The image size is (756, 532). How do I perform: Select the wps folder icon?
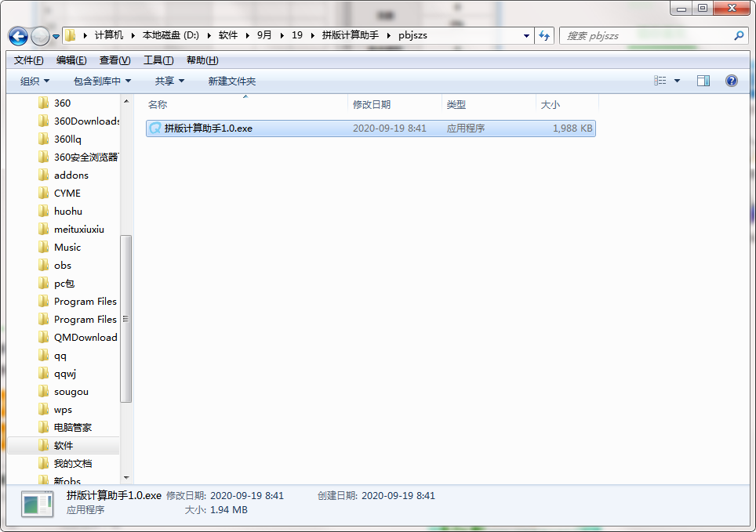click(43, 410)
